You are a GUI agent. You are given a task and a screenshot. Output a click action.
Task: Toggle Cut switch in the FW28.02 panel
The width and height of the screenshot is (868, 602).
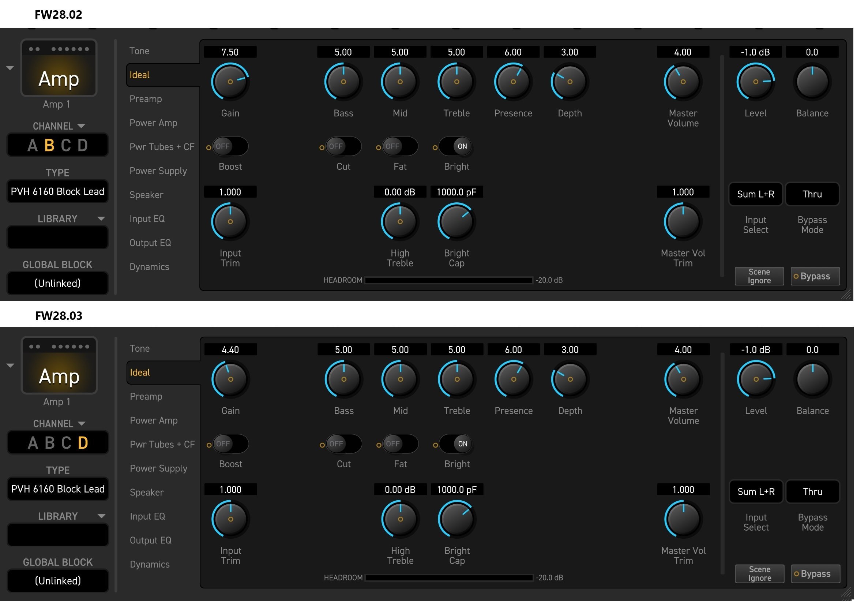click(x=343, y=146)
